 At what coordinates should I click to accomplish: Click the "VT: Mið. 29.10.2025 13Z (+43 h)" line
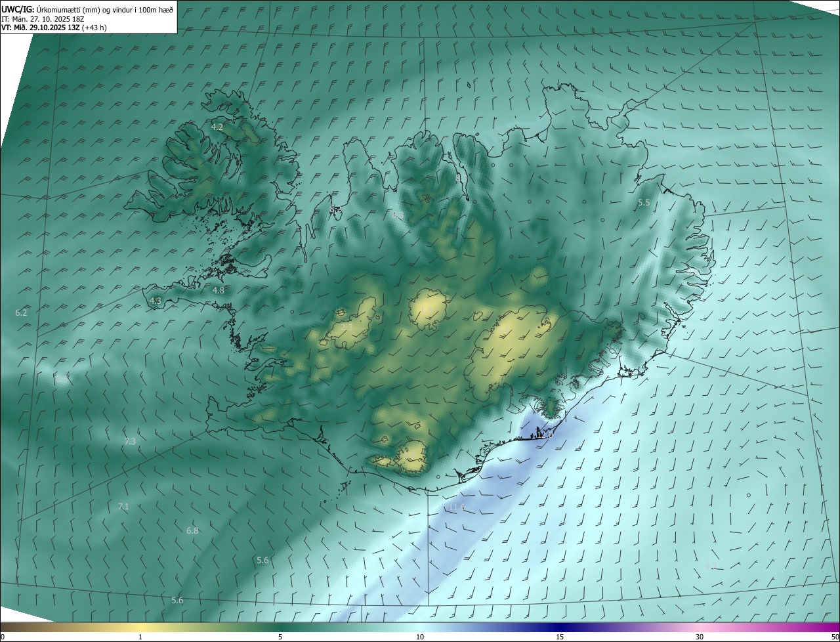pos(54,28)
